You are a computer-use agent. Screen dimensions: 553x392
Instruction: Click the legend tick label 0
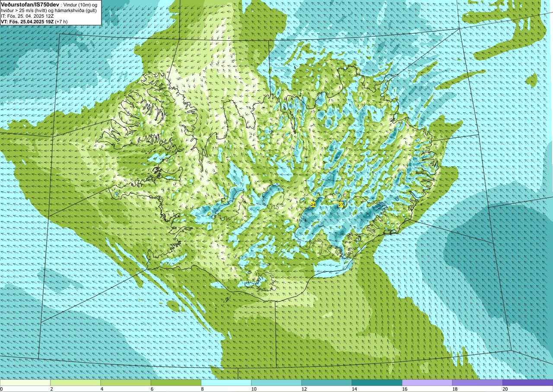(x=1, y=389)
